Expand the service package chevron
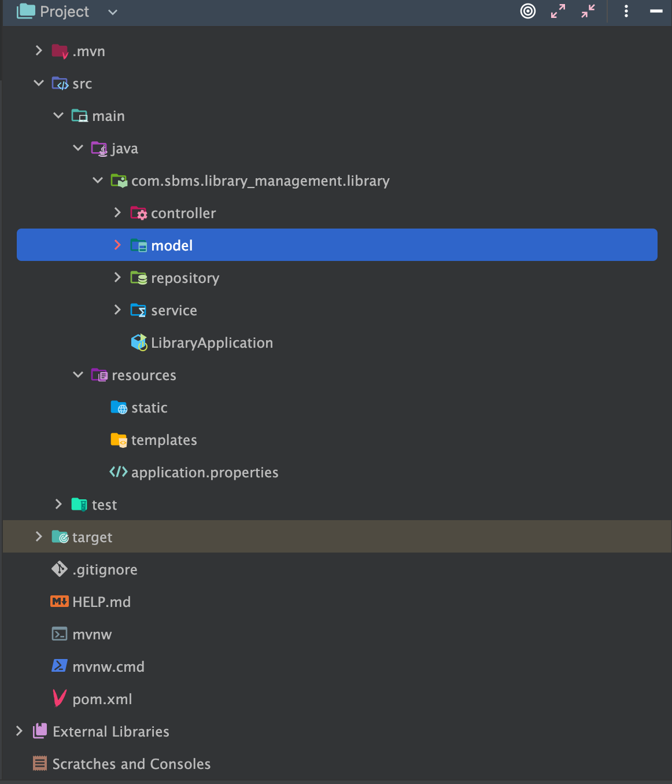This screenshot has height=784, width=672. (x=117, y=310)
